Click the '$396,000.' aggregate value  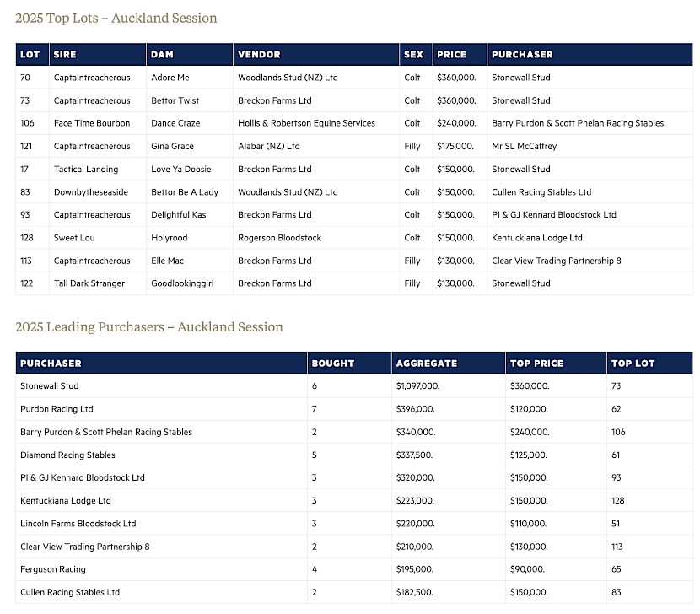click(415, 409)
